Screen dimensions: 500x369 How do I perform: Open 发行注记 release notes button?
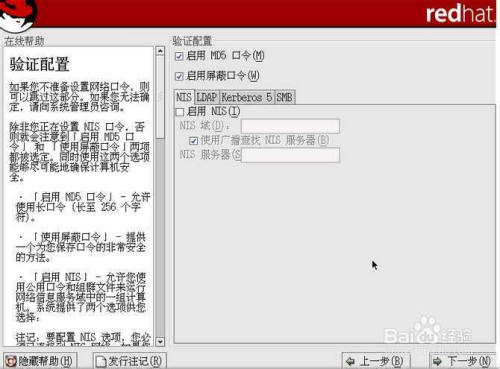(129, 361)
